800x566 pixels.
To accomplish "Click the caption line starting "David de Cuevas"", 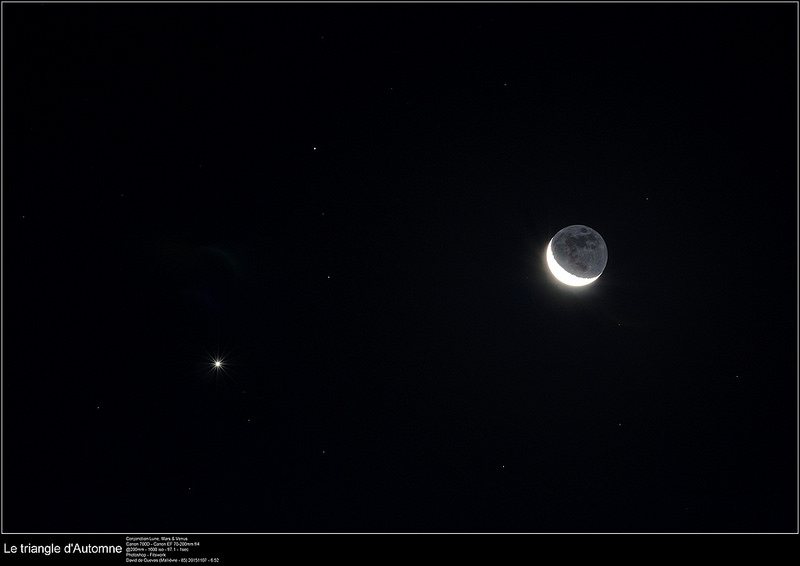I will 172,560.
